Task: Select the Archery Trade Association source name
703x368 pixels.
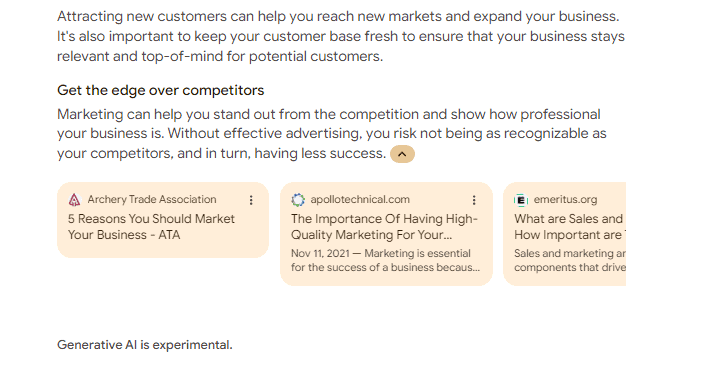Action: [x=152, y=199]
